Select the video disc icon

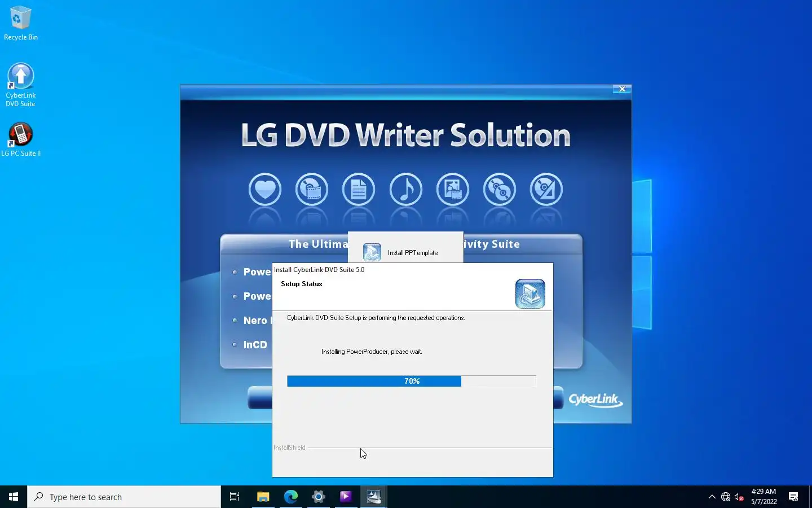[312, 190]
